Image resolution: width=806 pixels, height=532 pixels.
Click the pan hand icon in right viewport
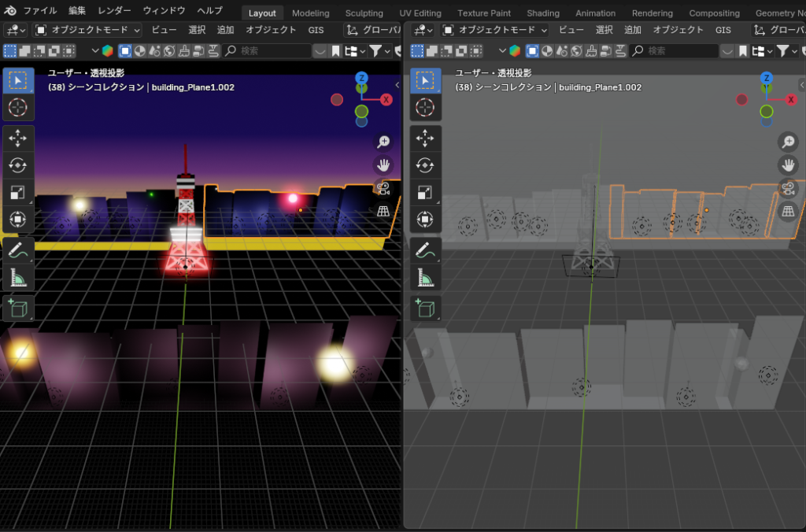pos(788,165)
